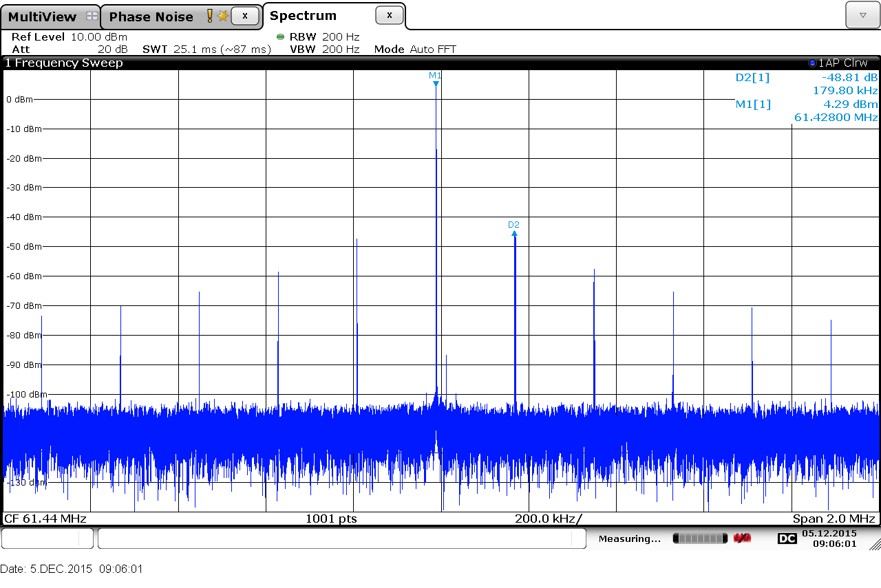Close the Phase Noise tab
Viewport: 881px width, 588px height.
245,16
